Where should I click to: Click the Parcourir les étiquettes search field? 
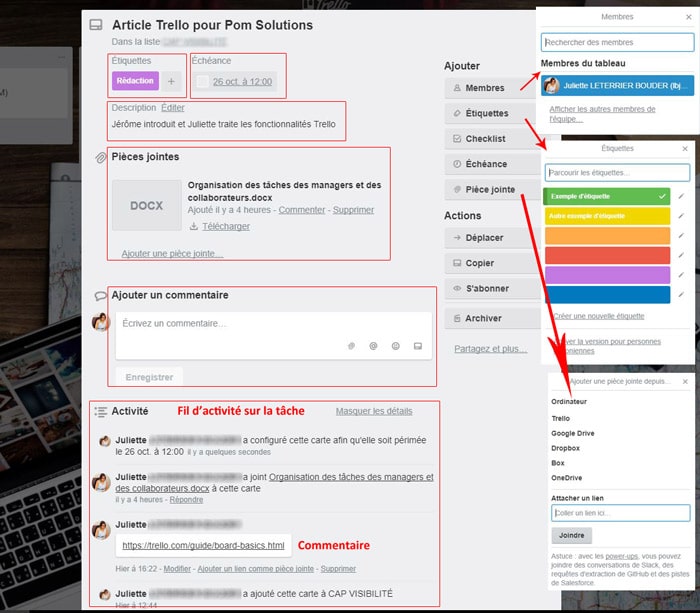click(617, 173)
